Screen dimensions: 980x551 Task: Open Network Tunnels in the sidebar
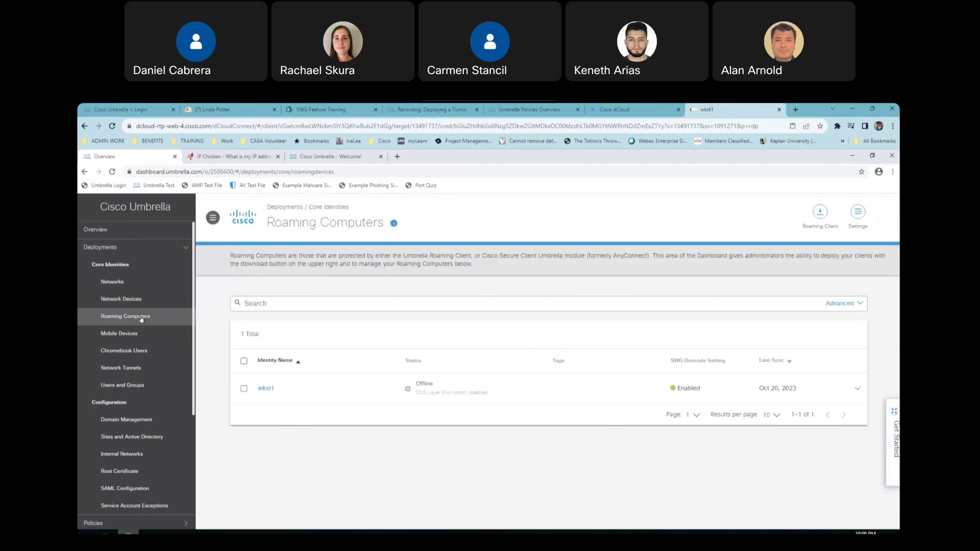pyautogui.click(x=121, y=368)
